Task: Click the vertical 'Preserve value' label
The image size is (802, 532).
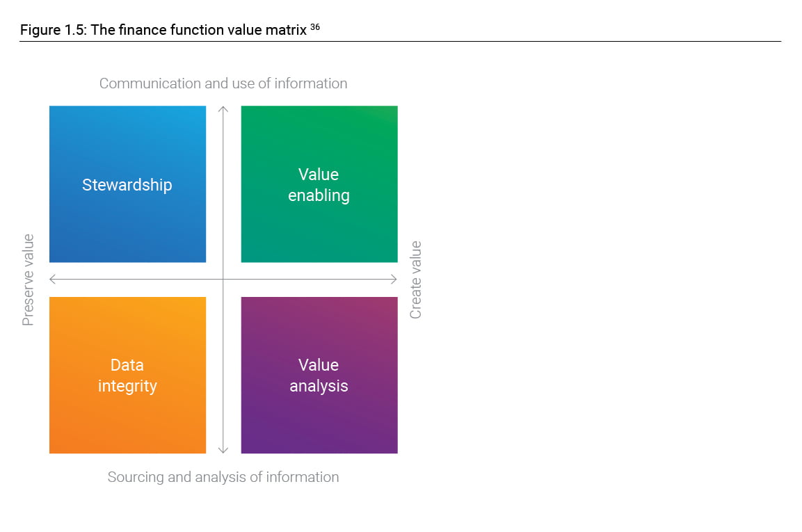Action: pyautogui.click(x=28, y=280)
